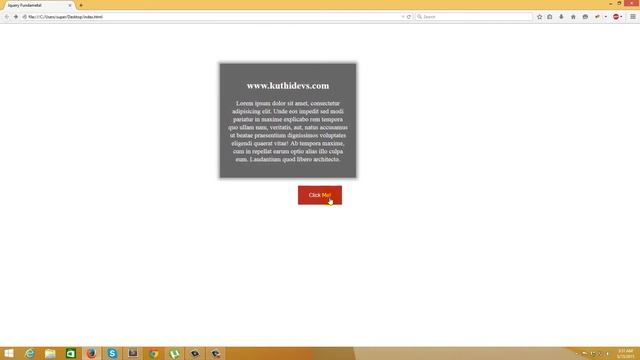Reload the page with the refresh icon

tap(409, 17)
